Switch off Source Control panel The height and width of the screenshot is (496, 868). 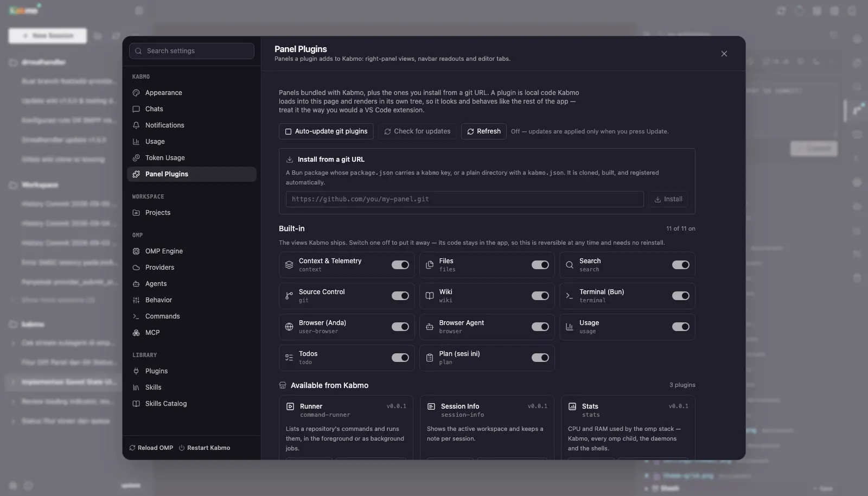[400, 296]
